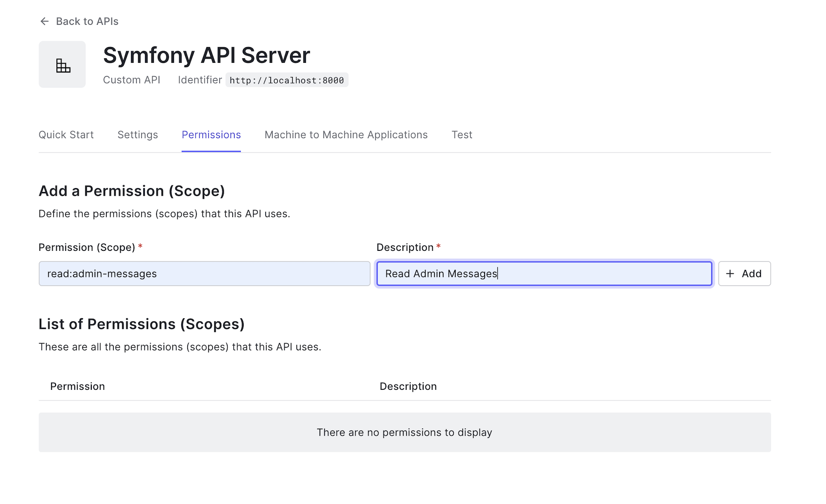Click the plus icon in Add button
Viewport: 826px width, 504px height.
click(730, 274)
